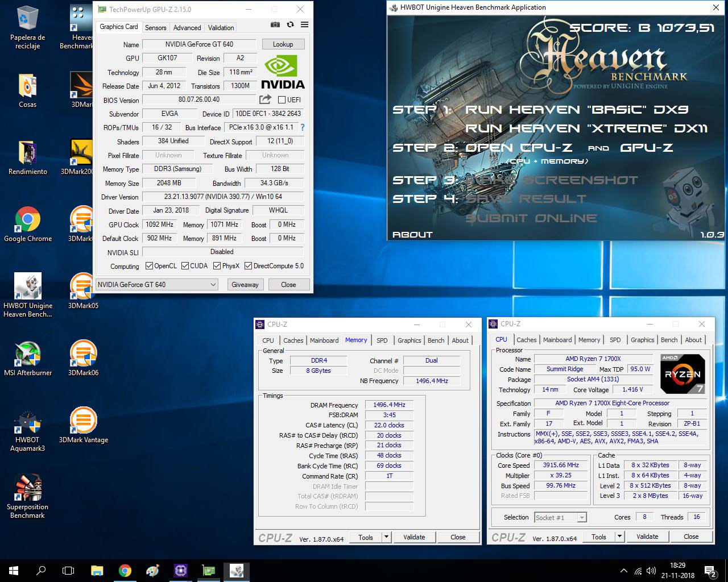Switch to Advanced tab in GPU-Z

click(187, 27)
